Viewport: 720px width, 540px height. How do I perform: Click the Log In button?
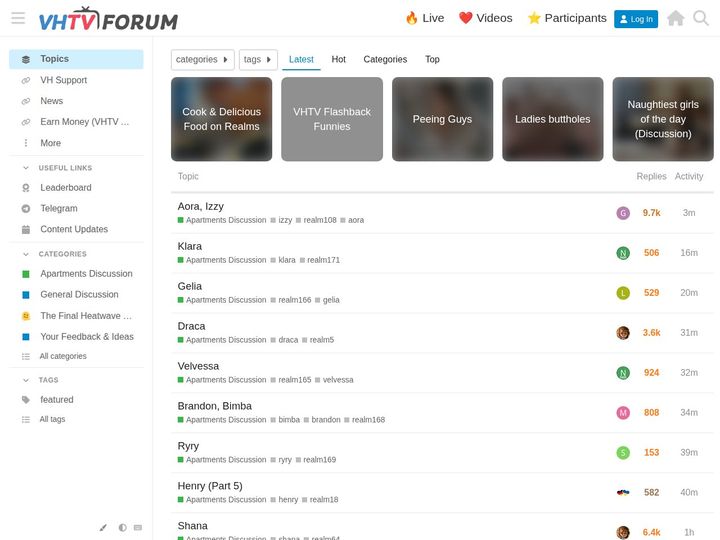click(636, 19)
